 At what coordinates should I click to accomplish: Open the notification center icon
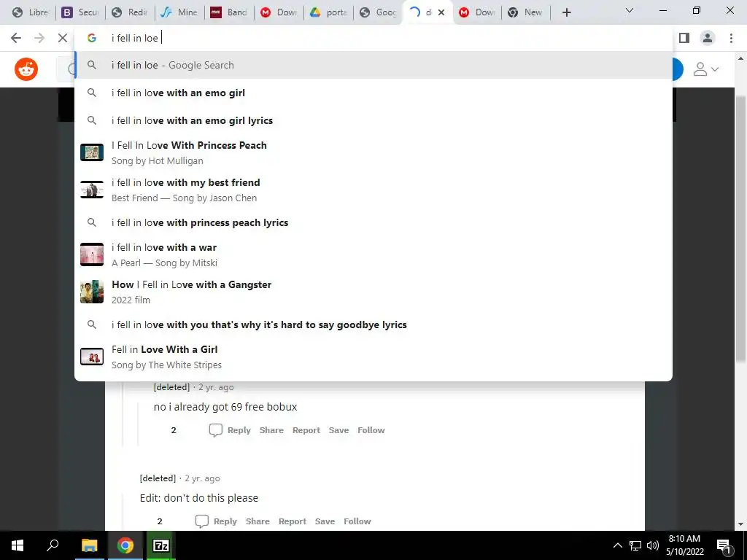pyautogui.click(x=724, y=545)
